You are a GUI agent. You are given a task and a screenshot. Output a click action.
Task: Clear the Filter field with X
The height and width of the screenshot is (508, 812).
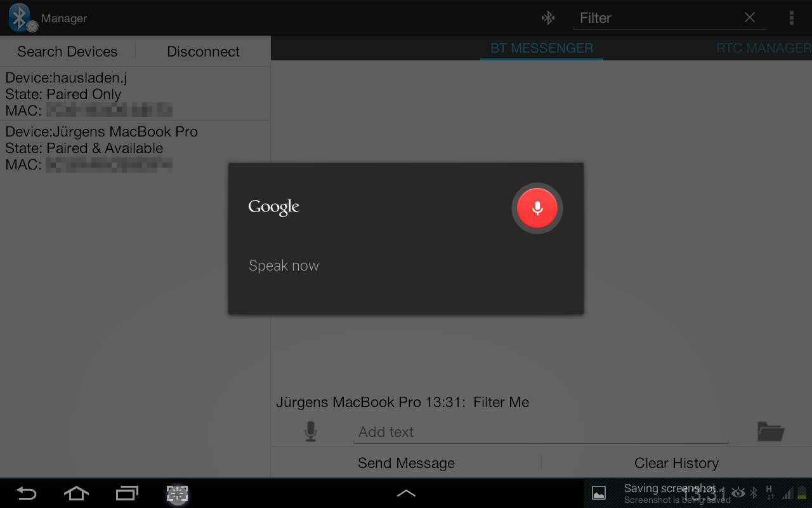(750, 18)
